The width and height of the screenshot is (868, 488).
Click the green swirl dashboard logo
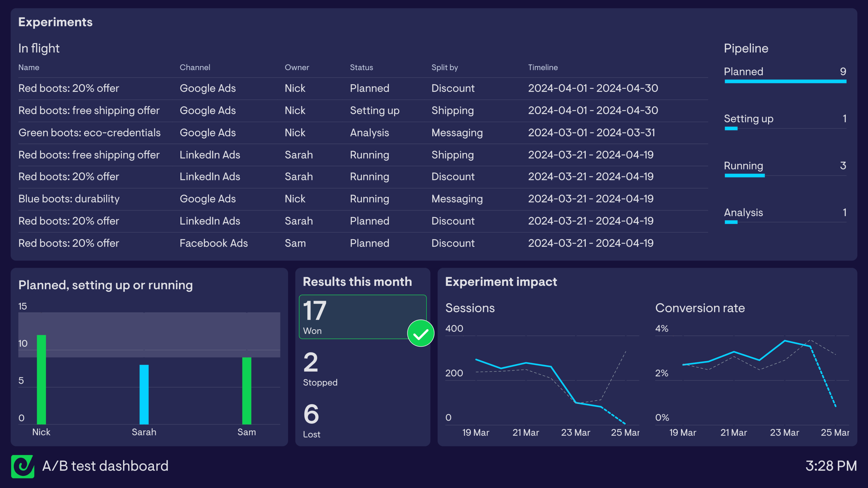click(x=23, y=467)
